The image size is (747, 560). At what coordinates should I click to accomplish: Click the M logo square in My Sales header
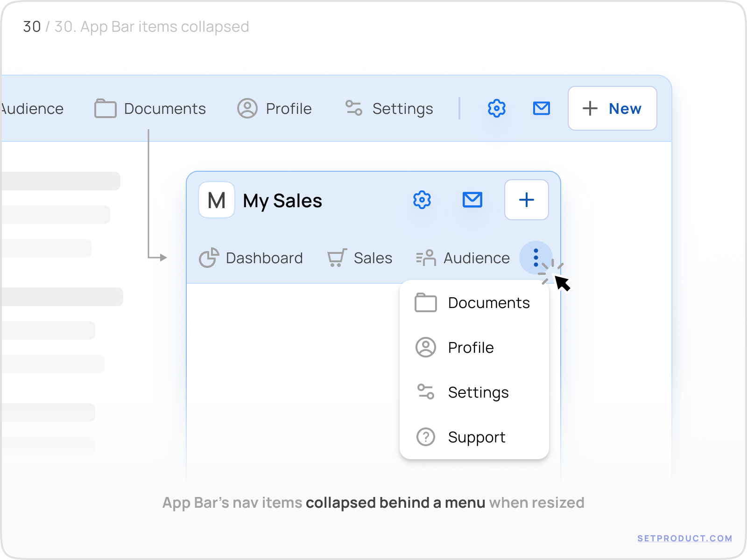[x=216, y=200]
